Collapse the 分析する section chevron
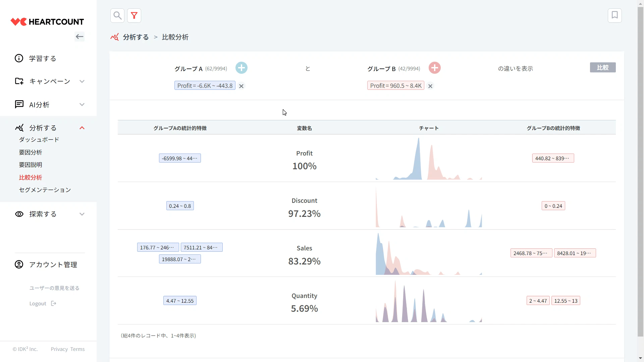Image resolution: width=644 pixels, height=362 pixels. pos(82,128)
